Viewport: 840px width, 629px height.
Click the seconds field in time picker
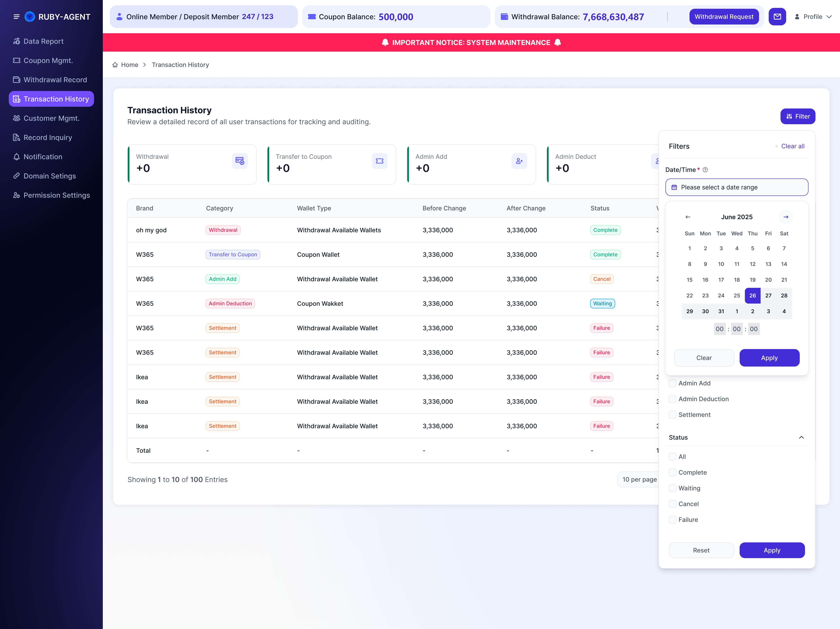pyautogui.click(x=753, y=329)
